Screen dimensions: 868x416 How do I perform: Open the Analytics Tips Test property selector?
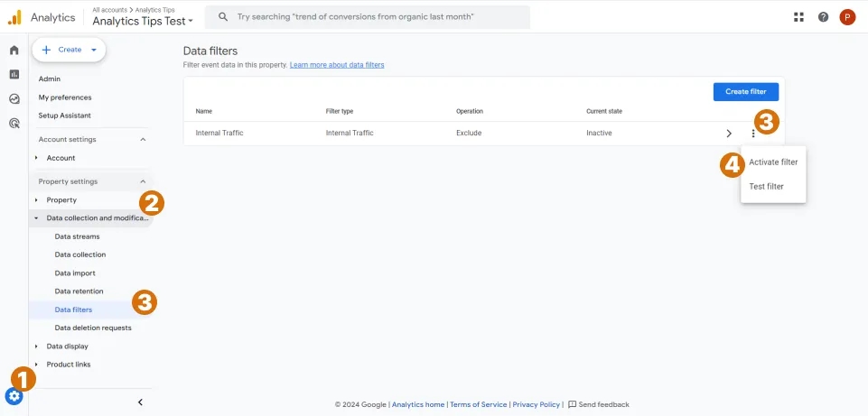coord(143,22)
